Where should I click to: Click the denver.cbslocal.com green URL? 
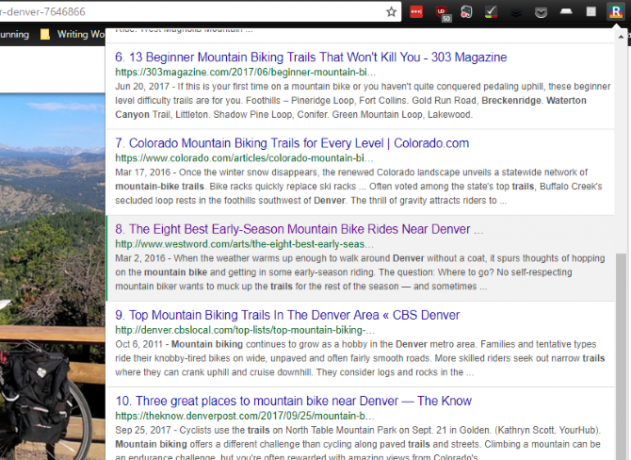[245, 330]
